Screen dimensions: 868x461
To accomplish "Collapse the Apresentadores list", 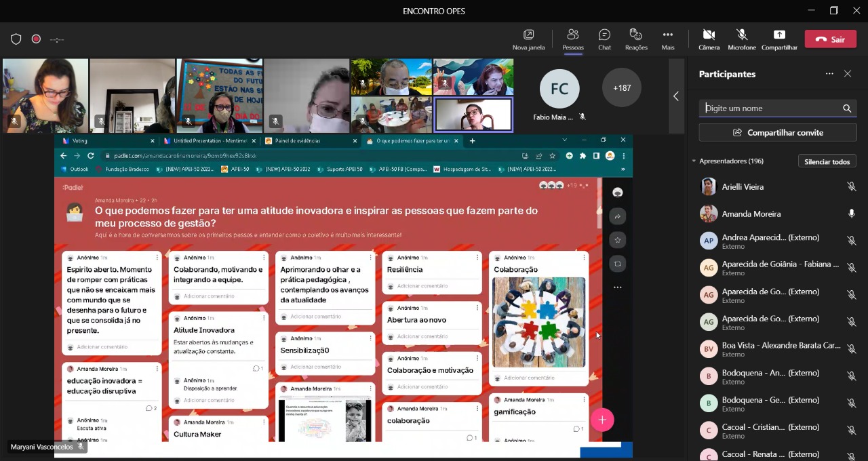I will click(x=694, y=161).
